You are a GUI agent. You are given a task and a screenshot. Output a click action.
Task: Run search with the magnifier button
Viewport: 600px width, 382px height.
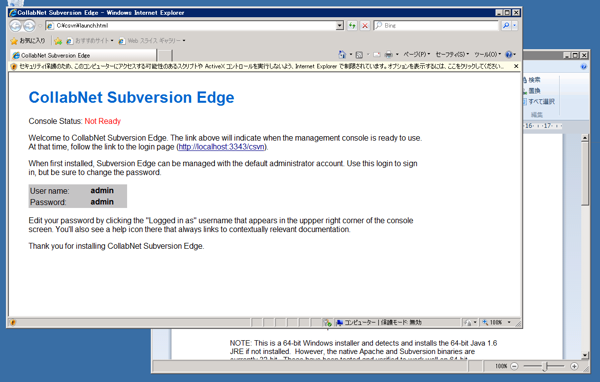coord(506,25)
